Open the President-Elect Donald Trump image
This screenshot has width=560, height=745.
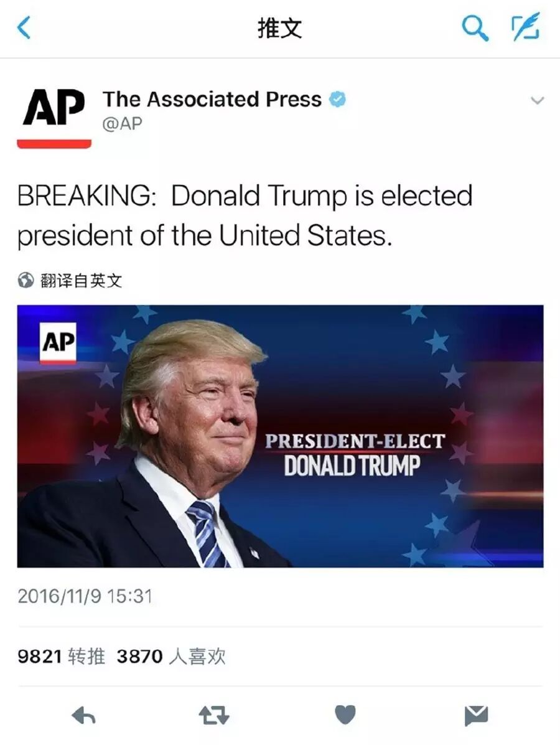pos(280,436)
